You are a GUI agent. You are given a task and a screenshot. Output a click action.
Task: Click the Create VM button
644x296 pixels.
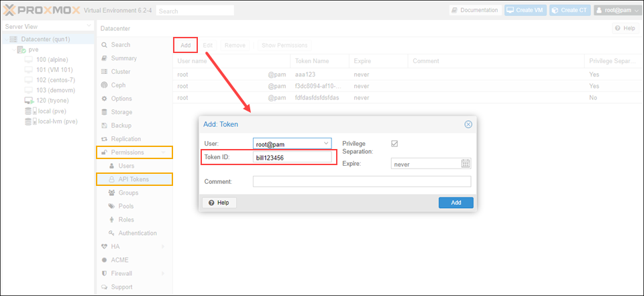click(x=525, y=11)
